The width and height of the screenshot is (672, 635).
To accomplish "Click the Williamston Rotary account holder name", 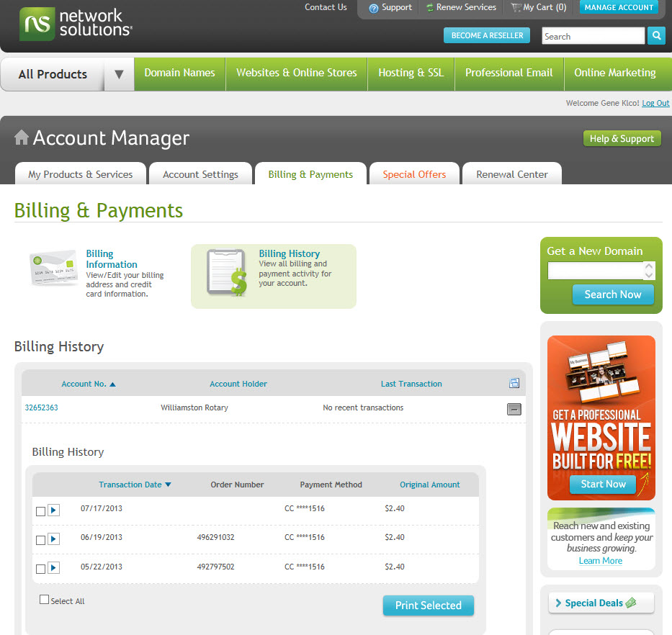I will point(194,407).
